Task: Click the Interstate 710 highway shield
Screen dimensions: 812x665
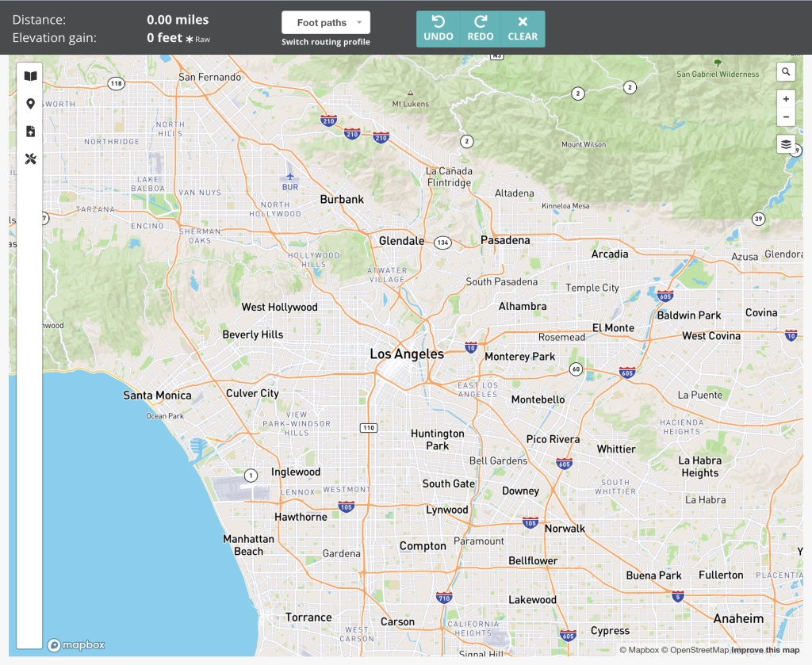Action: [444, 598]
